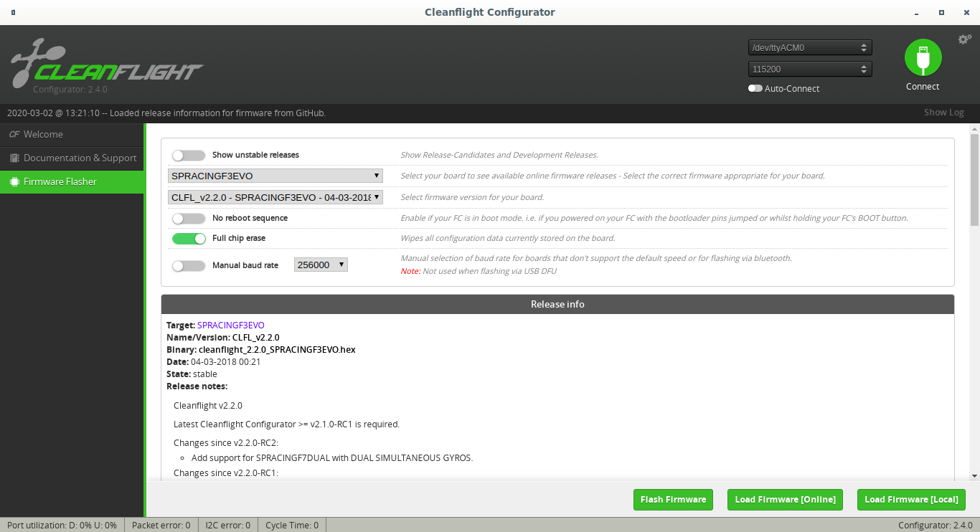Click the Date 04-03-2018 00:21 text

[214, 362]
